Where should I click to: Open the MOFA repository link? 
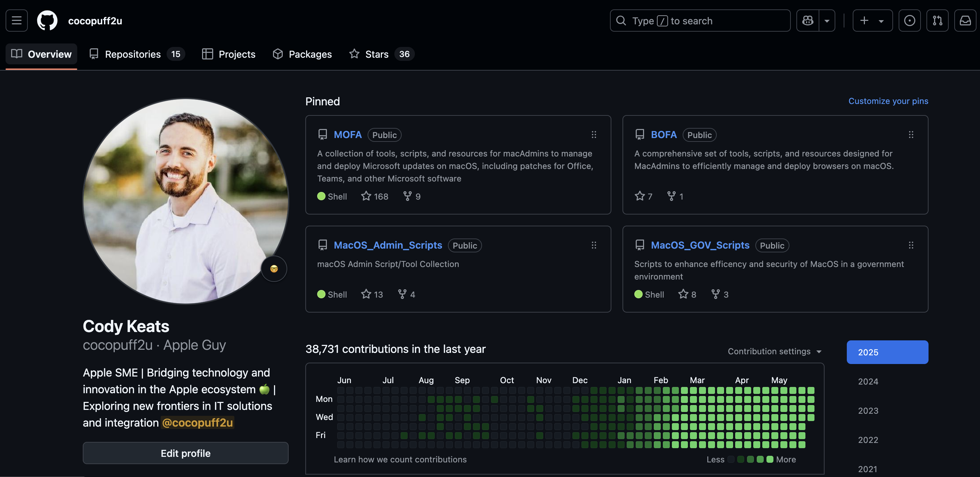[x=348, y=135]
